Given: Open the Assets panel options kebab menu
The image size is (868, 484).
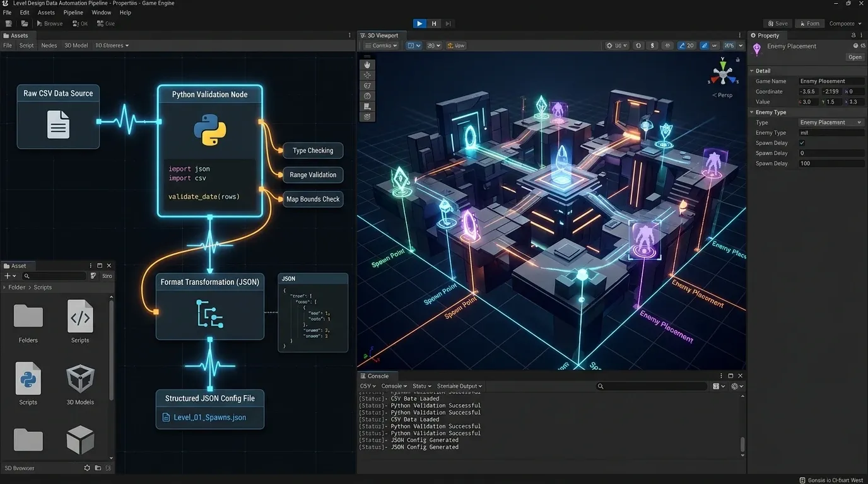Looking at the screenshot, I should pos(350,36).
